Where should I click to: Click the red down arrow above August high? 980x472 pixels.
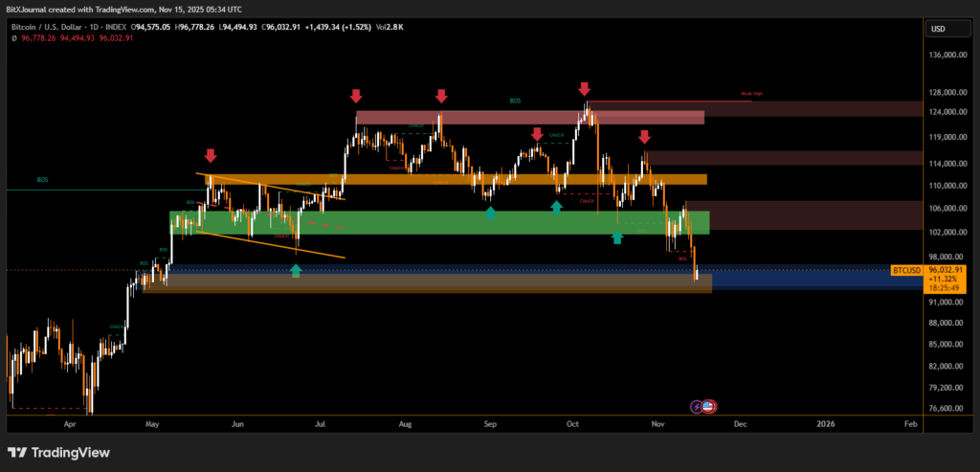(x=441, y=96)
